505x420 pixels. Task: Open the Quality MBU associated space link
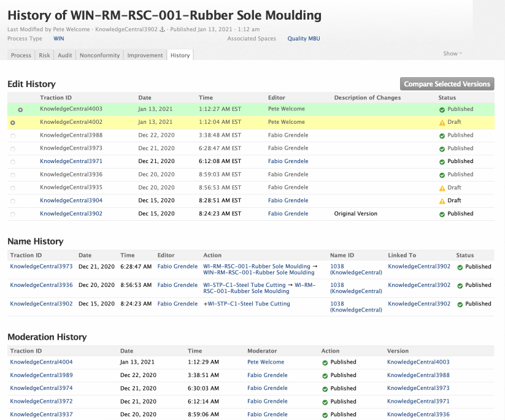coord(304,39)
